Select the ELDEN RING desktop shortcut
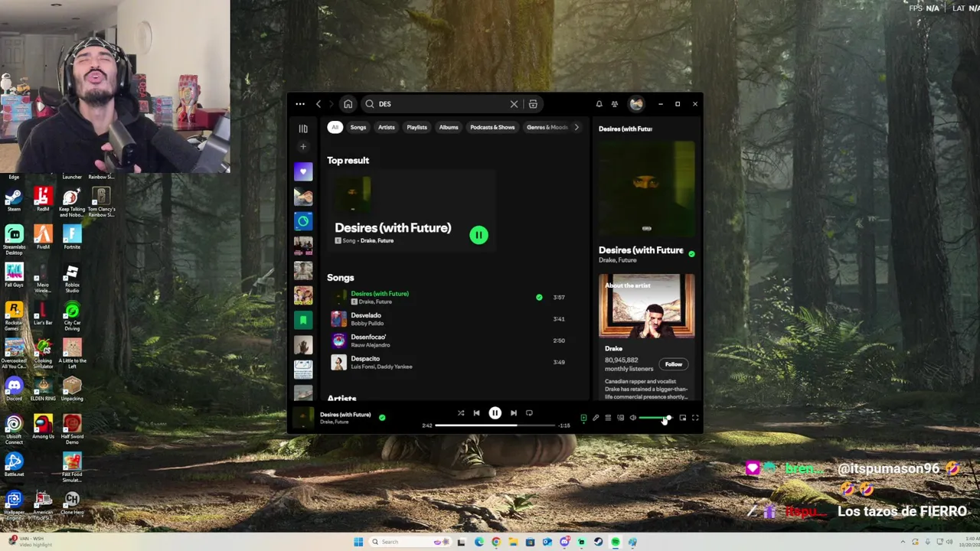This screenshot has width=980, height=551. 43,389
